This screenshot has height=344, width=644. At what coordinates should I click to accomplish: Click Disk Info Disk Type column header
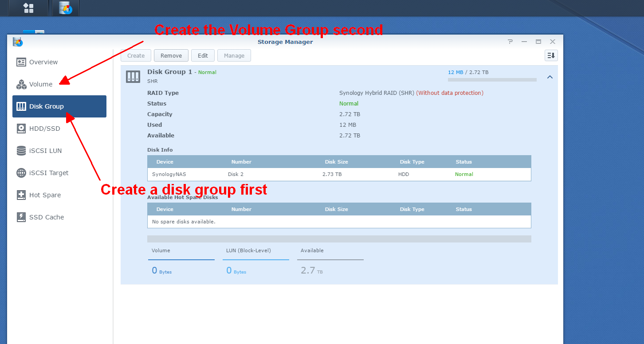tap(412, 162)
